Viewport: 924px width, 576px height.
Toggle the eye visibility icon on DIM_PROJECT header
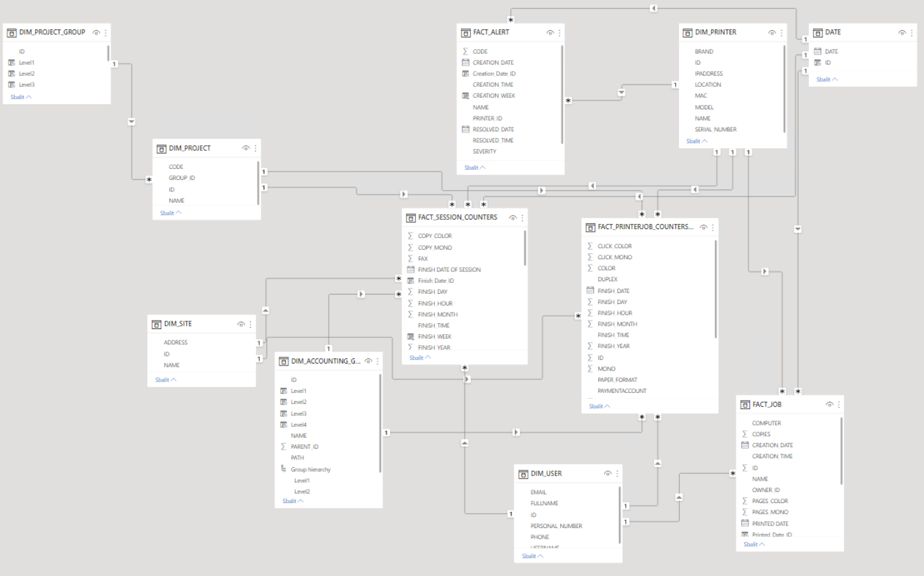pyautogui.click(x=246, y=148)
